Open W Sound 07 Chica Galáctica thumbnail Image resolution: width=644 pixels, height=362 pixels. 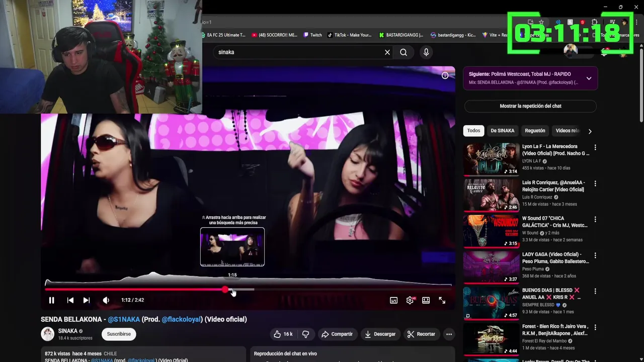[491, 231]
